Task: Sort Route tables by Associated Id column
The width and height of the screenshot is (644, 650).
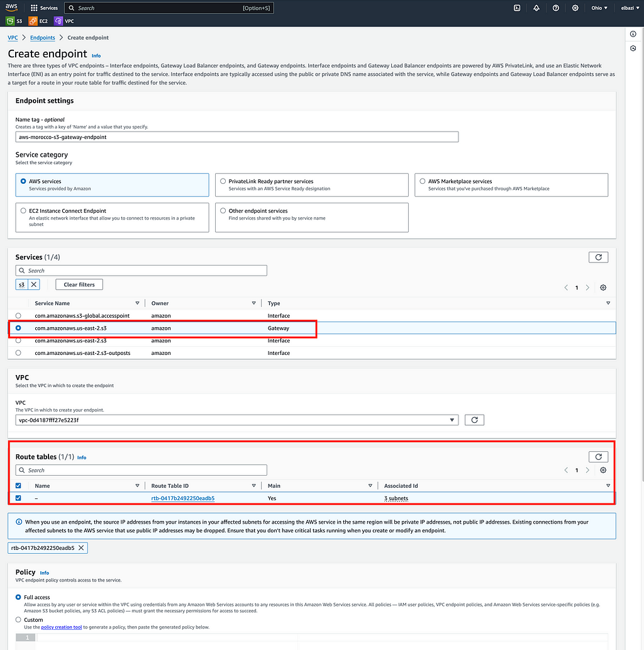Action: [x=608, y=486]
